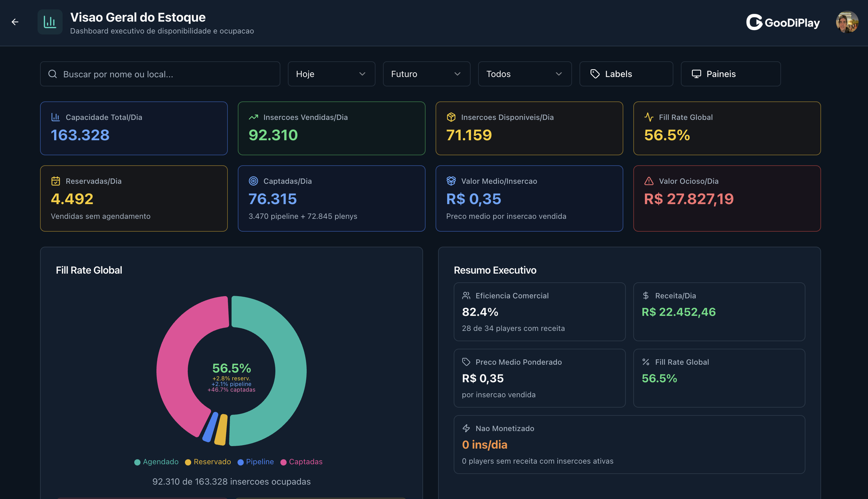The image size is (868, 499).
Task: Click the warning triangle Valor Ocioso/Dia
Action: (649, 181)
